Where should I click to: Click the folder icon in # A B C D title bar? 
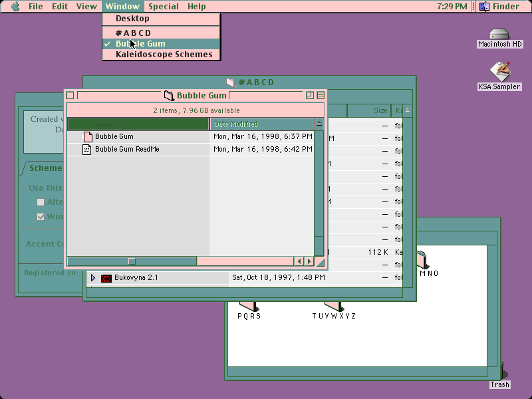(x=231, y=82)
